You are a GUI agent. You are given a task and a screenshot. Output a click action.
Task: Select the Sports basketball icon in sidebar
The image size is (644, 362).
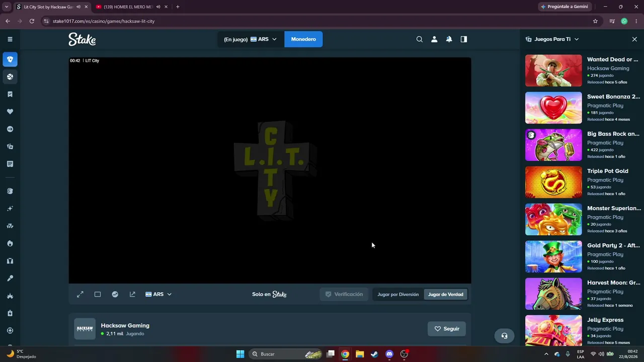click(x=10, y=77)
